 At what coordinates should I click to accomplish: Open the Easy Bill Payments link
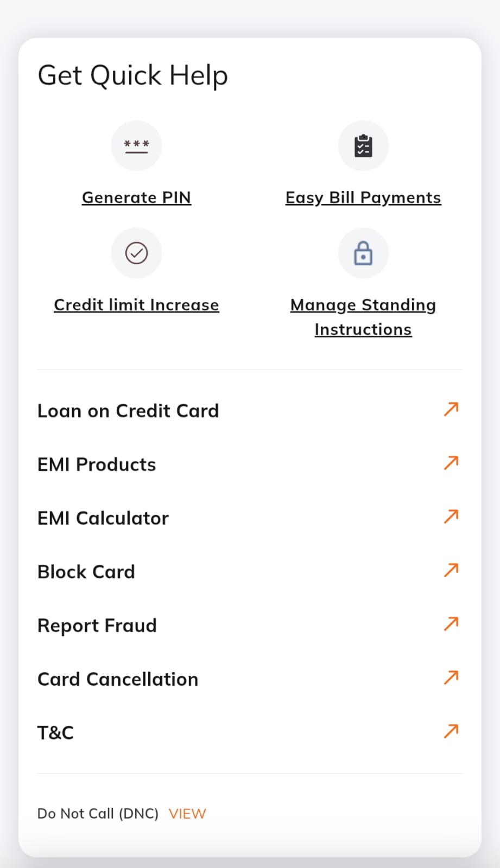363,197
